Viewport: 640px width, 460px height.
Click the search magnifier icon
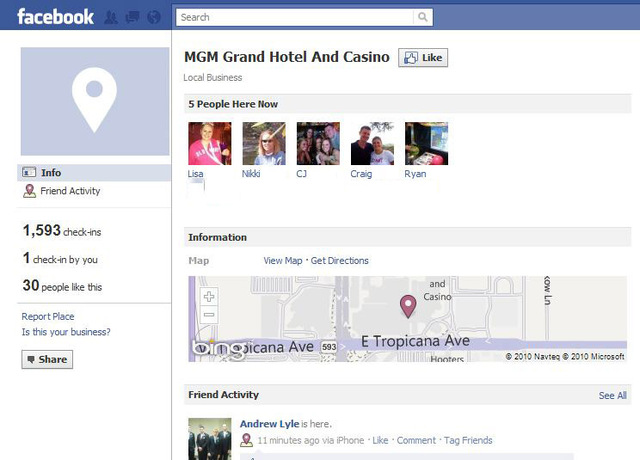click(x=423, y=17)
